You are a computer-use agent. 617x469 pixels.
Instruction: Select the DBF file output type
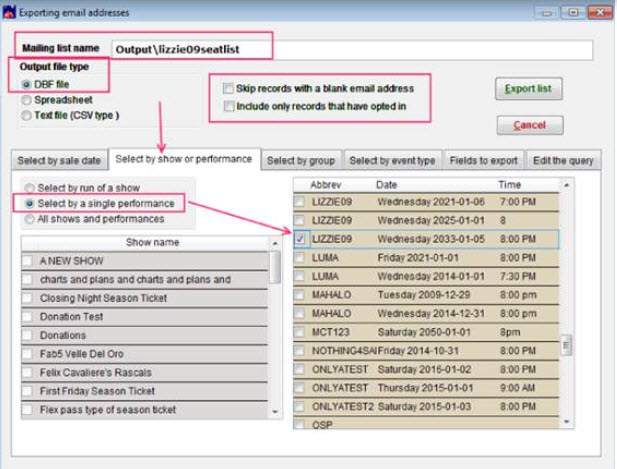[x=26, y=85]
